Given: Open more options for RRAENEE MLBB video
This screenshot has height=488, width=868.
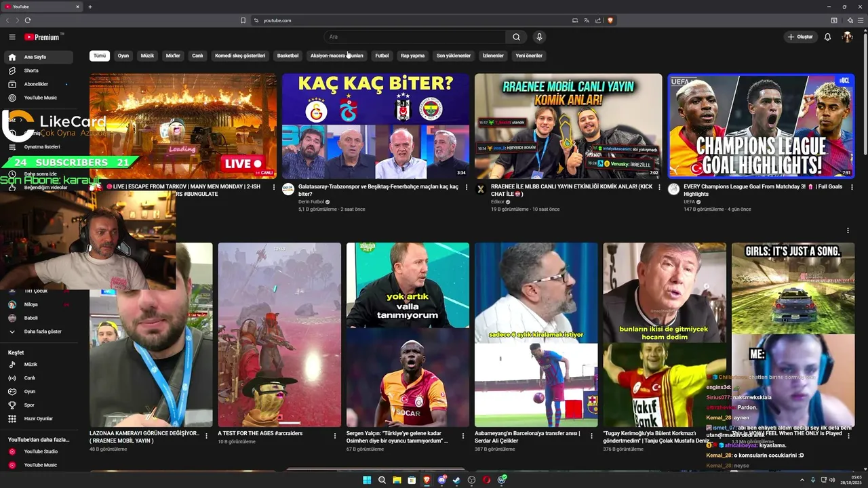Looking at the screenshot, I should (659, 187).
